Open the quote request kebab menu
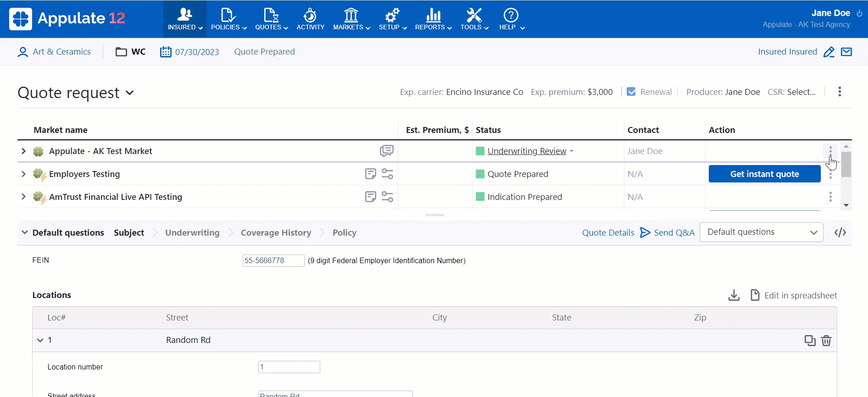The width and height of the screenshot is (868, 397). coord(840,92)
